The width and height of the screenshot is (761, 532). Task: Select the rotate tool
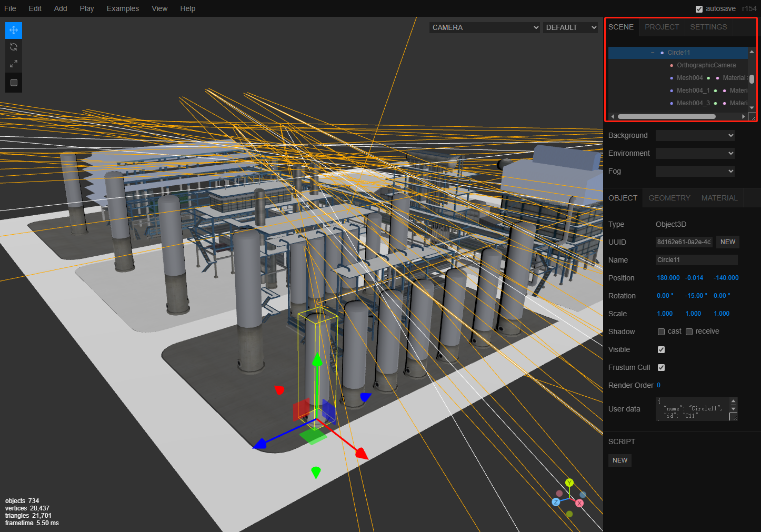[x=14, y=47]
